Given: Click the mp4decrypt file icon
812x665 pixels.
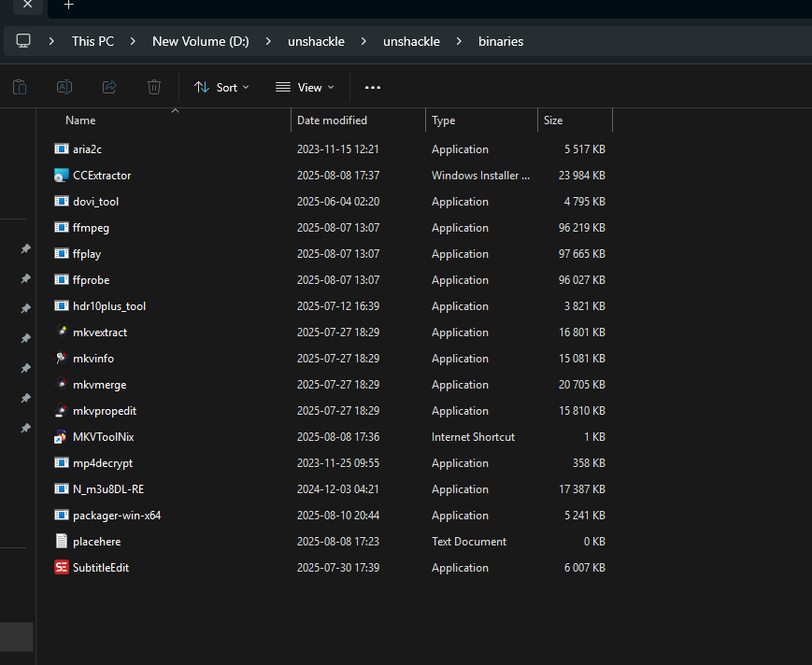Looking at the screenshot, I should click(62, 462).
